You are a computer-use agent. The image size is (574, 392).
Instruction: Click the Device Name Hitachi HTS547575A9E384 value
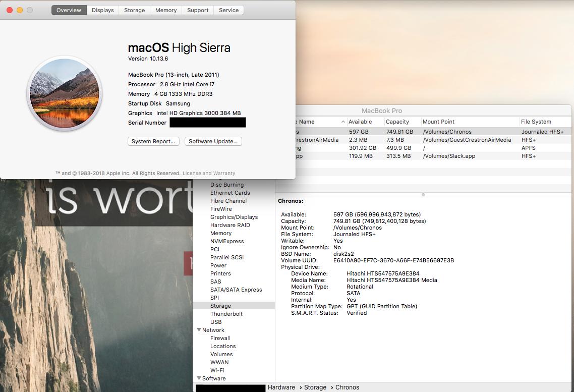click(x=383, y=273)
